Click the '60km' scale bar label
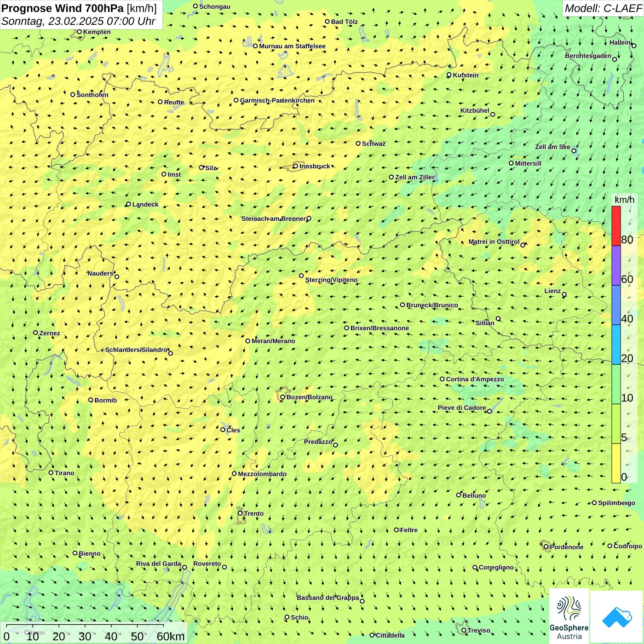The width and height of the screenshot is (644, 644). (x=171, y=636)
